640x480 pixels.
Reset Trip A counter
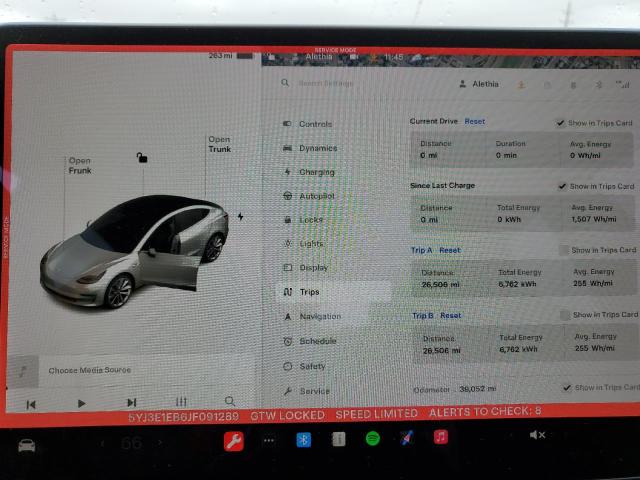450,250
